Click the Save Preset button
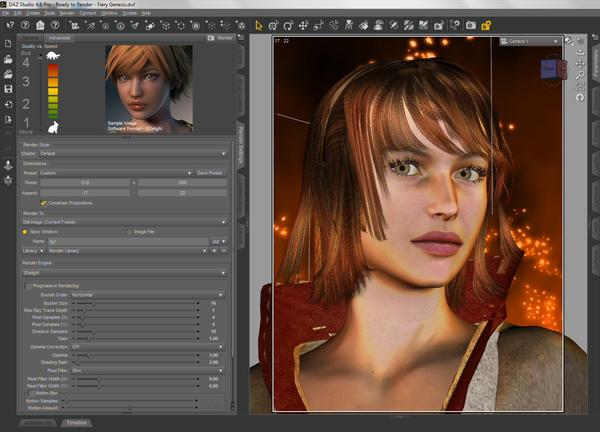 point(208,173)
